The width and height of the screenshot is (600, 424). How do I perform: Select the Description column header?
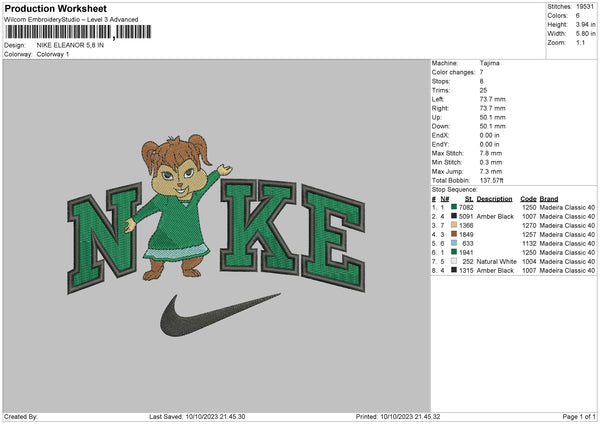coord(494,199)
